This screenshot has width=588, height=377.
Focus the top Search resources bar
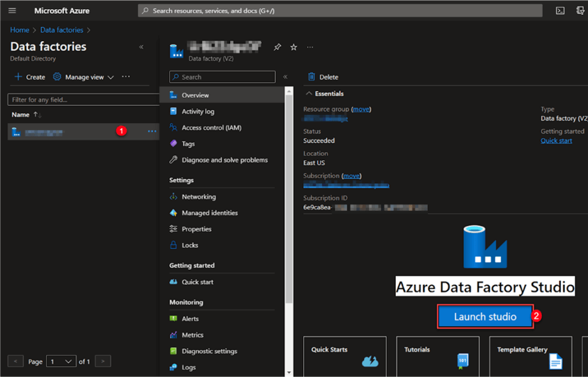pyautogui.click(x=340, y=10)
